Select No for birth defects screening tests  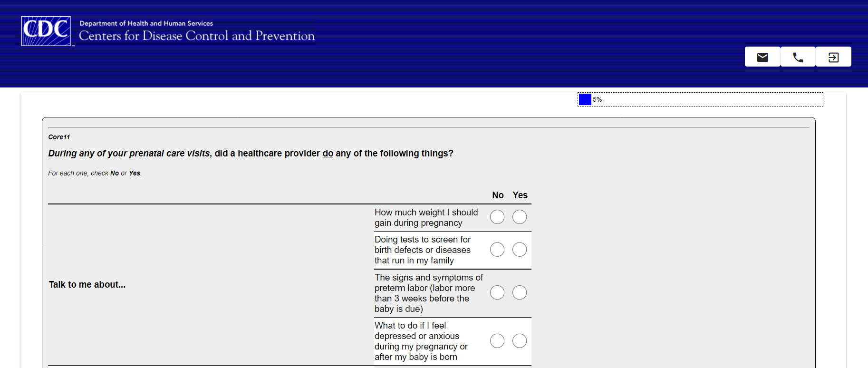[x=497, y=250]
